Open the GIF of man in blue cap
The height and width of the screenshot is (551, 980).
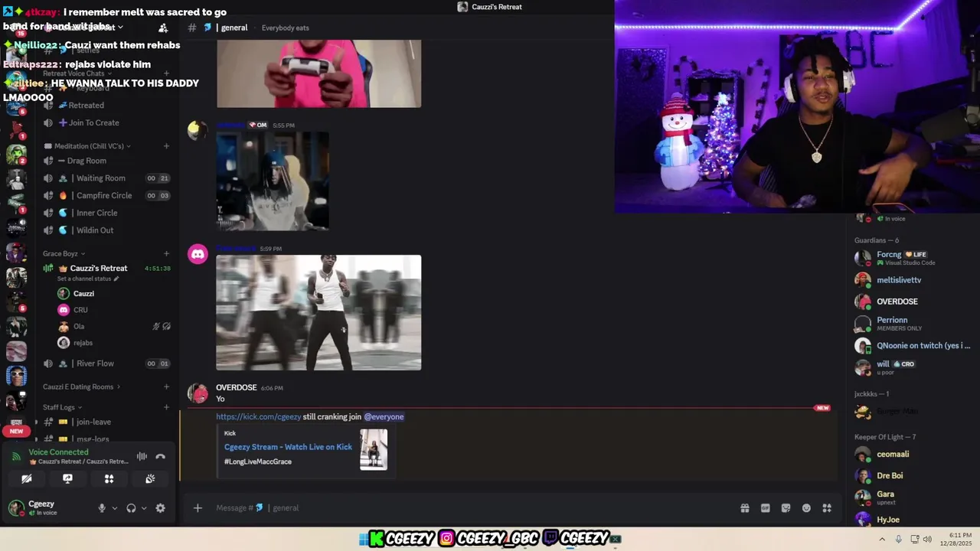[x=273, y=181]
